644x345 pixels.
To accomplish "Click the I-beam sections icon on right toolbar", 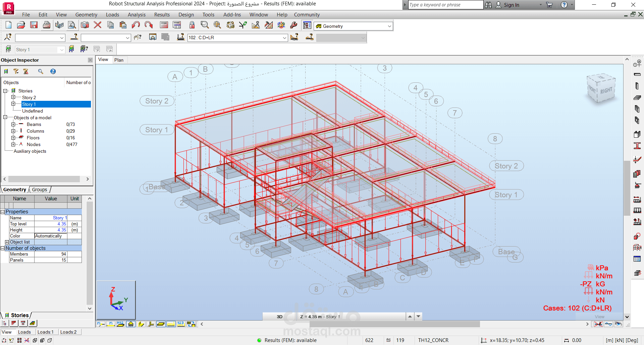I will (637, 146).
